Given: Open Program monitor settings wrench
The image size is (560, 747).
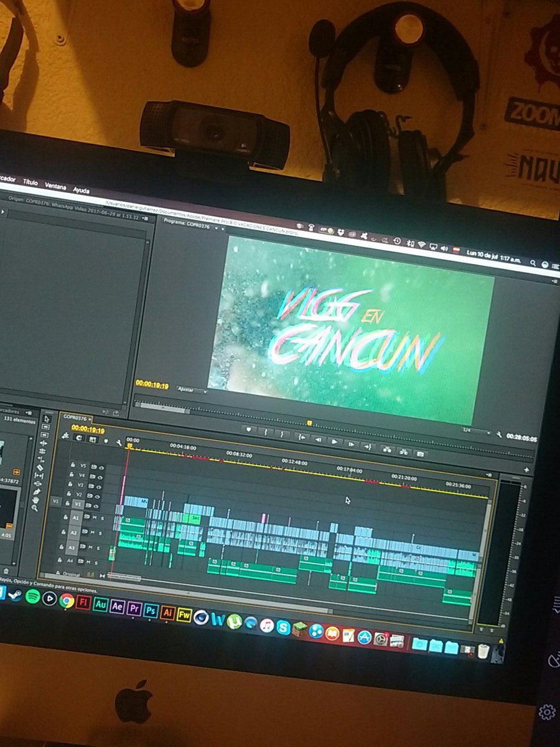Looking at the screenshot, I should 499,435.
